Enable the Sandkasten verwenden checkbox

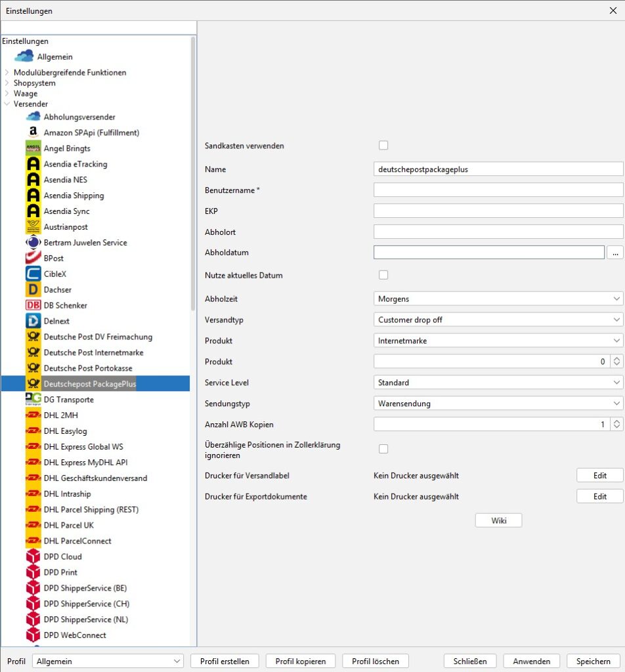coord(383,146)
